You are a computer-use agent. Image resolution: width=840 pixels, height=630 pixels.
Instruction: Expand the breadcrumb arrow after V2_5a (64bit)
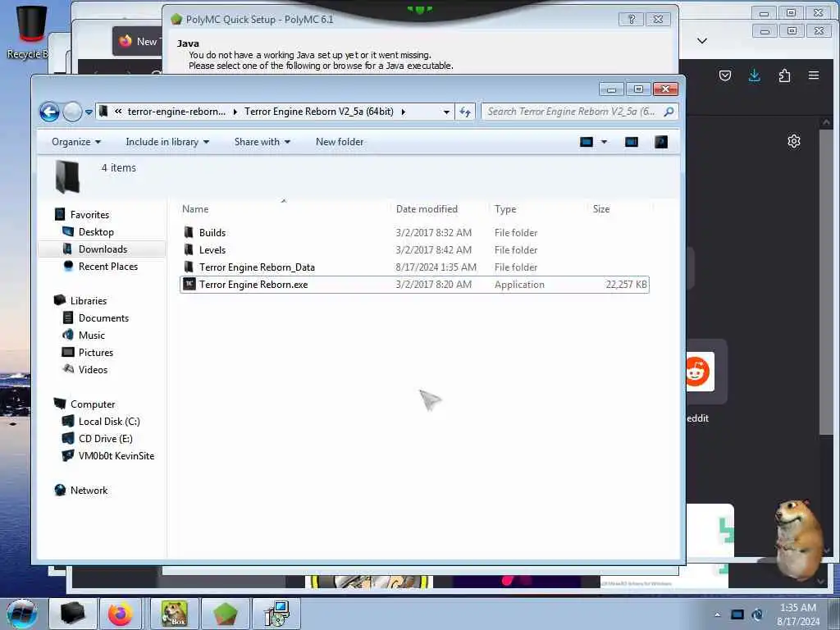[404, 112]
